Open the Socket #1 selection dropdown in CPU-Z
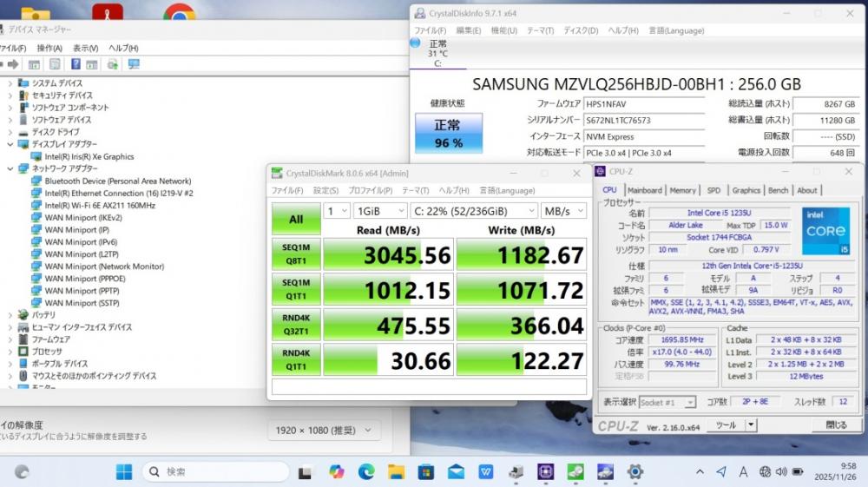The height and width of the screenshot is (487, 868). pos(667,402)
